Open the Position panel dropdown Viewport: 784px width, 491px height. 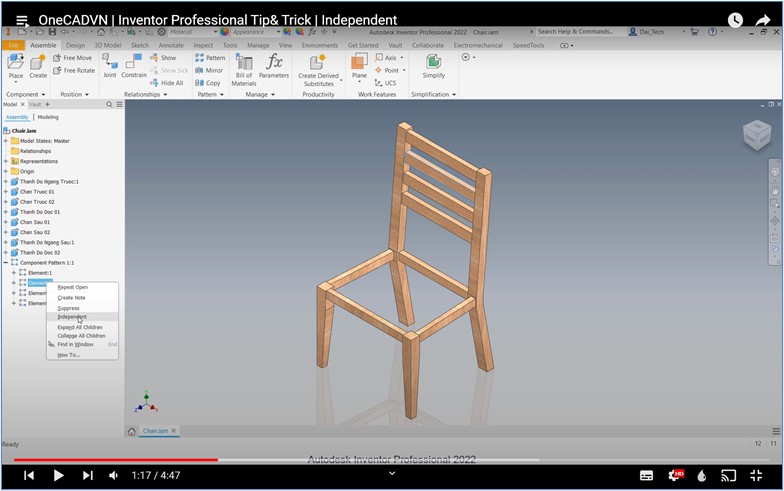74,94
